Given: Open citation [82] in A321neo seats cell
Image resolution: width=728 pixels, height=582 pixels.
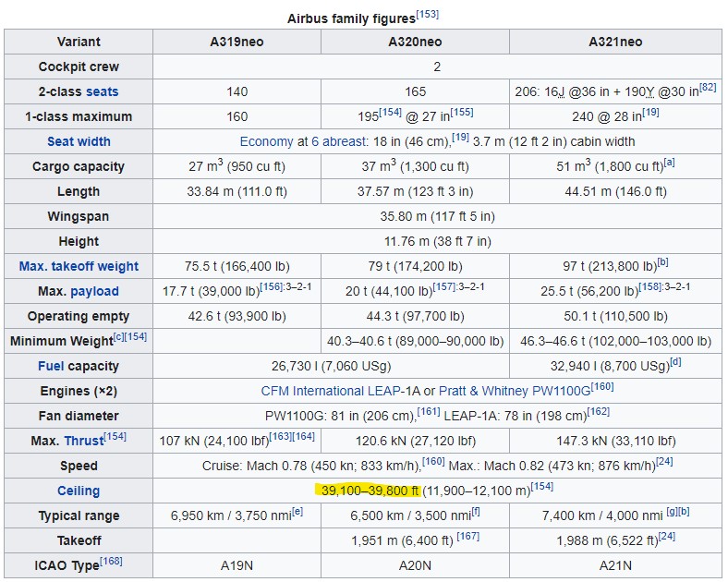Looking at the screenshot, I should (x=708, y=87).
